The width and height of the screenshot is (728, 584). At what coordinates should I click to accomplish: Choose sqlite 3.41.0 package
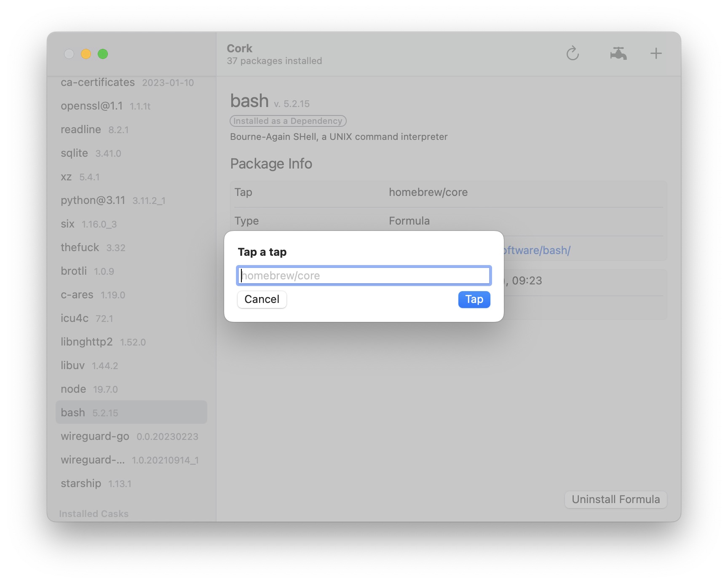point(131,153)
